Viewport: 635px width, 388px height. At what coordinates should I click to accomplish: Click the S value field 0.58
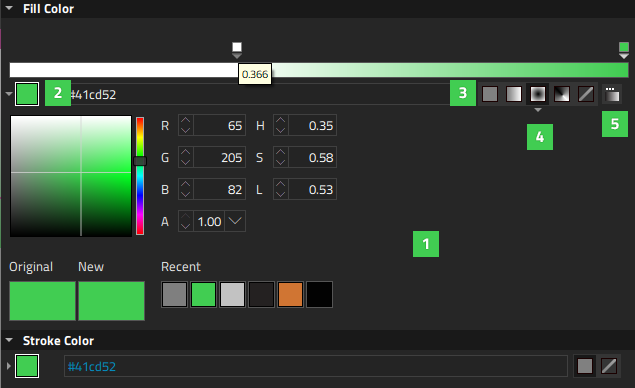pyautogui.click(x=312, y=158)
